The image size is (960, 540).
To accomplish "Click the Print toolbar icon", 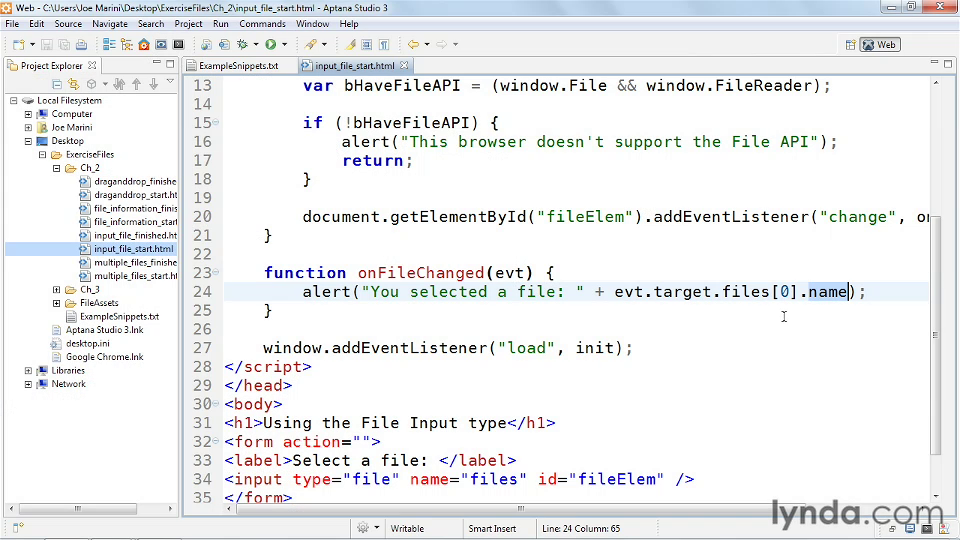I will (x=81, y=45).
